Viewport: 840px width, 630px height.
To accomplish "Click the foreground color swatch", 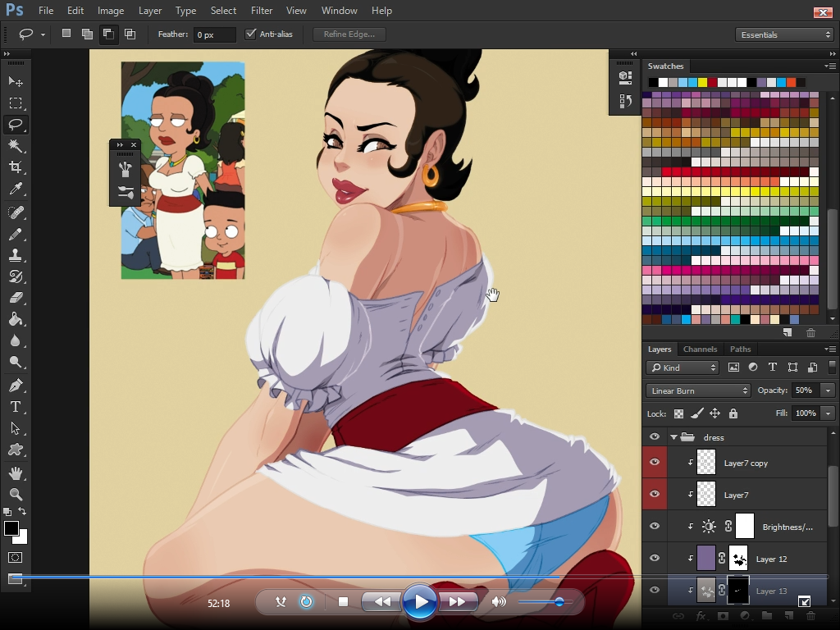I will pyautogui.click(x=11, y=528).
